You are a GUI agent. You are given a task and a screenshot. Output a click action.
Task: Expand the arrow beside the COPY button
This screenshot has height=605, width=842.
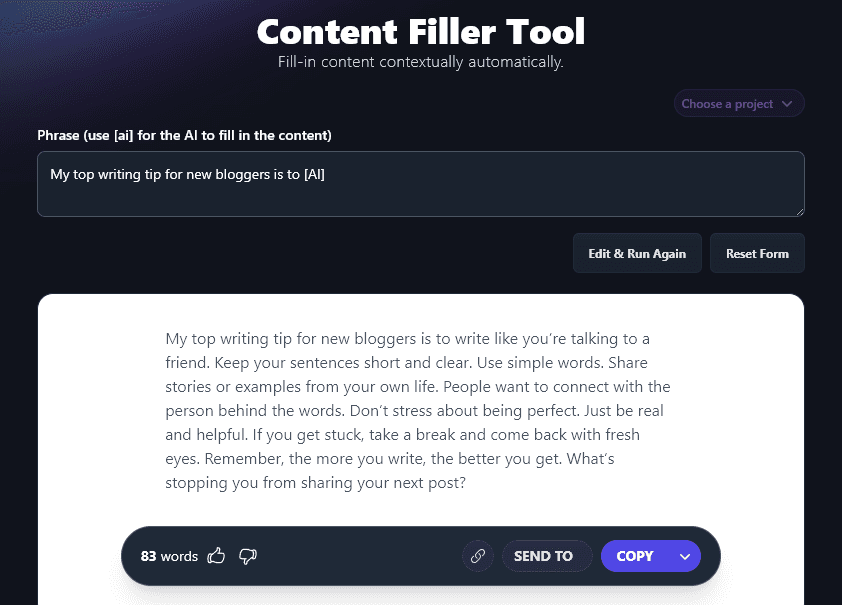click(x=685, y=555)
